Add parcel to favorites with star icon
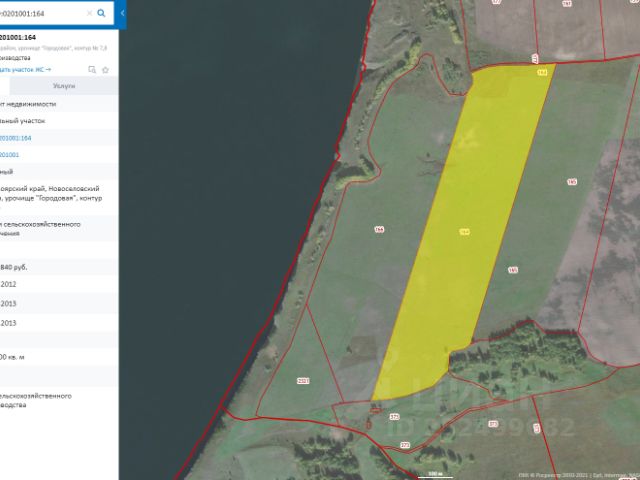The height and width of the screenshot is (480, 640). coord(106,69)
